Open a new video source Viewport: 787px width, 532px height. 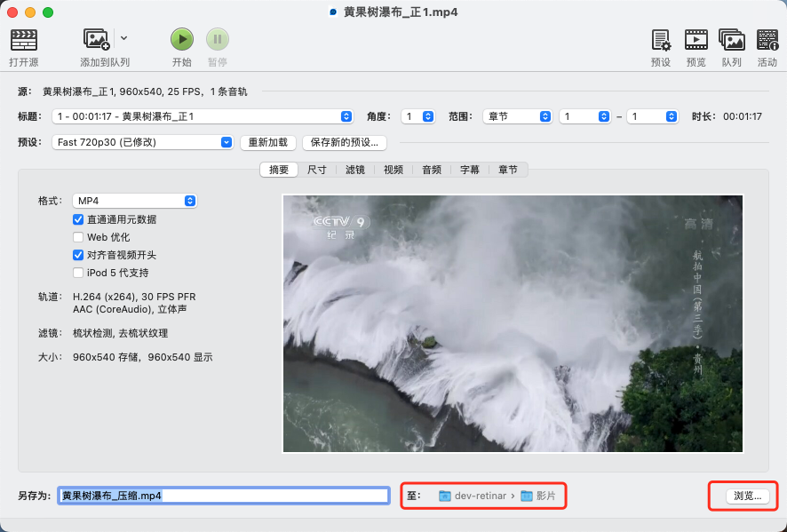[24, 41]
